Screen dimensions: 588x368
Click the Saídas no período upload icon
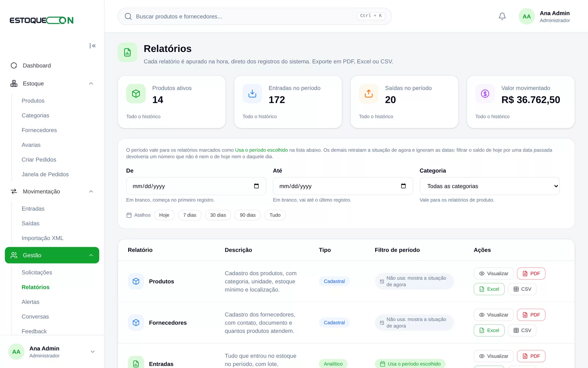369,93
